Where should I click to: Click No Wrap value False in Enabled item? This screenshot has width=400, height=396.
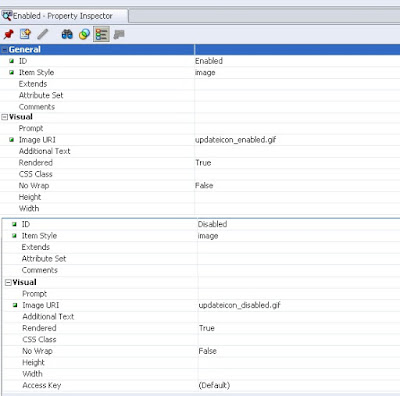coord(204,185)
